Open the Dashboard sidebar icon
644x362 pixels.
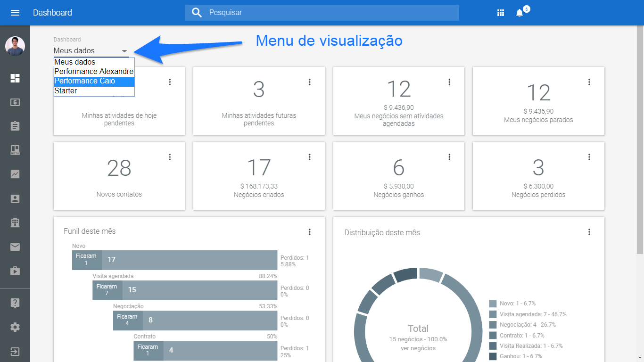[x=15, y=78]
